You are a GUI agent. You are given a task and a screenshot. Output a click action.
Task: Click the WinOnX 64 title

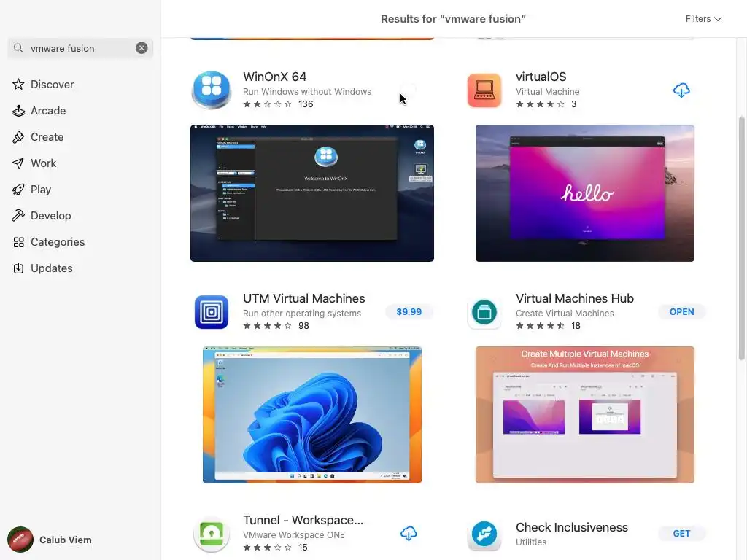pyautogui.click(x=274, y=77)
